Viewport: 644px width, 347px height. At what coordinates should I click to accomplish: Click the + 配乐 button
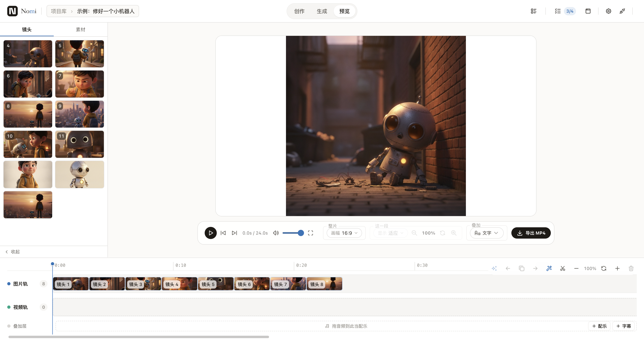600,326
